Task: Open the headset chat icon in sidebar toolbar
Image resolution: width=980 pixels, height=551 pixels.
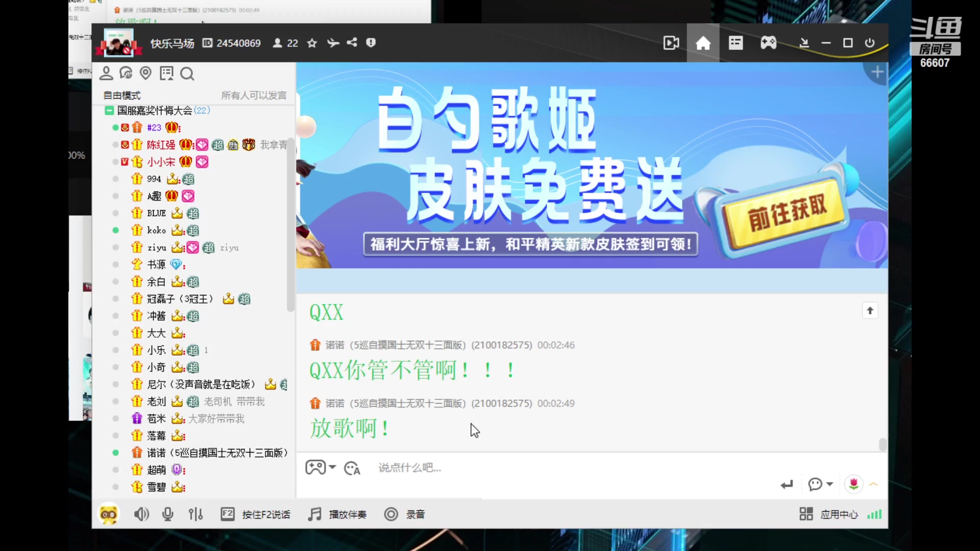Action: click(126, 73)
